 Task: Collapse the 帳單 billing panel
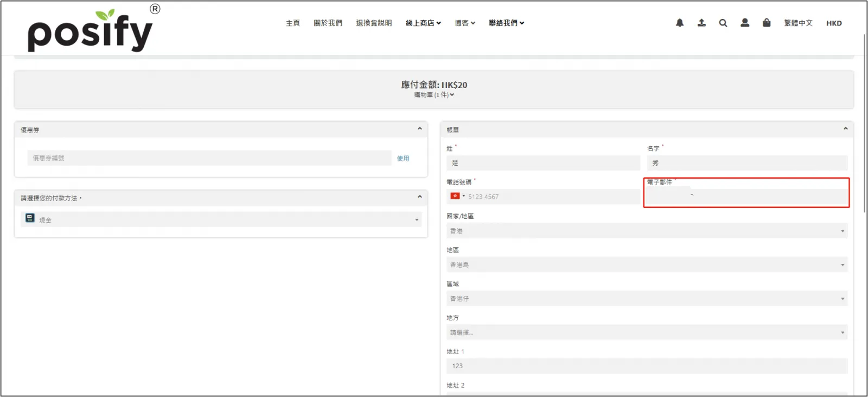tap(845, 129)
